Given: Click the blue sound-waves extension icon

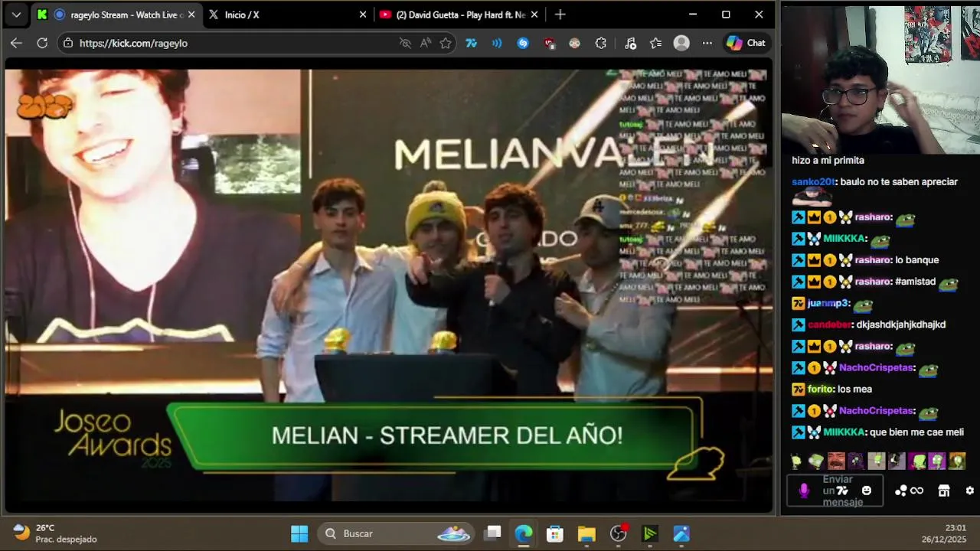Looking at the screenshot, I should click(497, 43).
